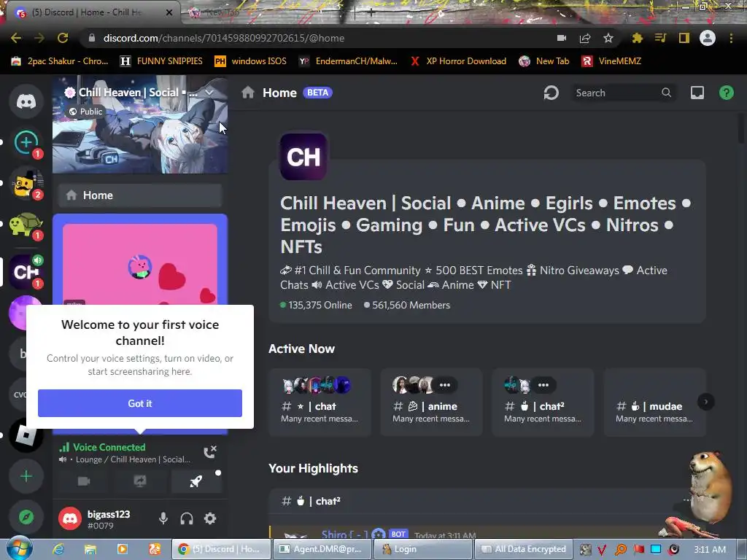The image size is (747, 560).
Task: Open the VineMEMZ bookmark
Action: pyautogui.click(x=612, y=61)
